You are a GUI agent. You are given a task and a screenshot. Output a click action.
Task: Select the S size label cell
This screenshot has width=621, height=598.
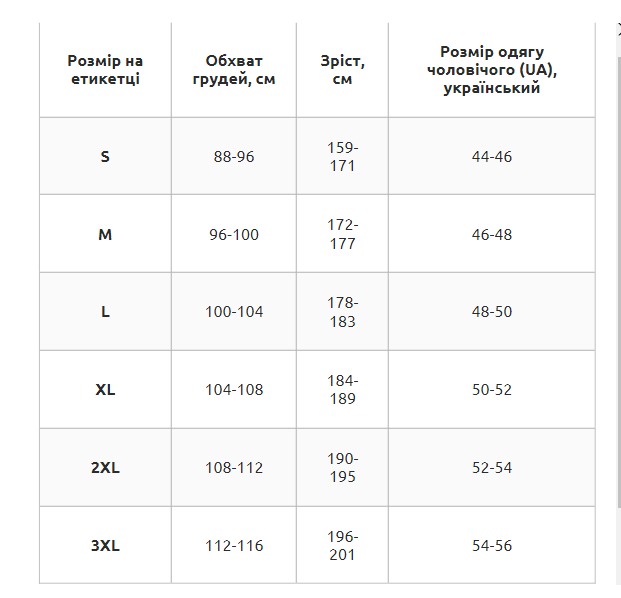(105, 156)
